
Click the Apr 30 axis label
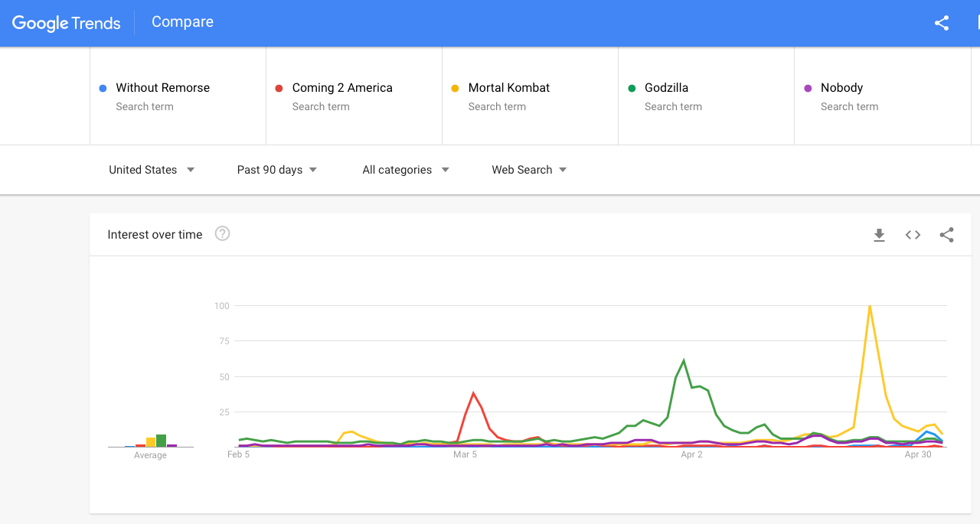tap(918, 454)
